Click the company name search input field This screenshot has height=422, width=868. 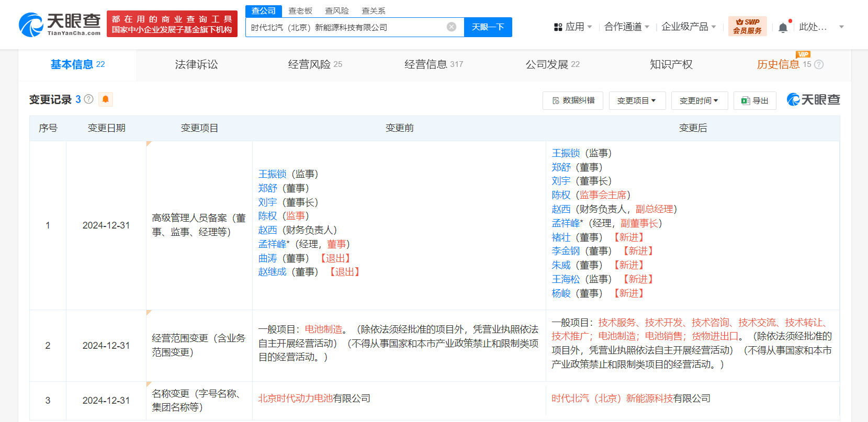tap(347, 27)
